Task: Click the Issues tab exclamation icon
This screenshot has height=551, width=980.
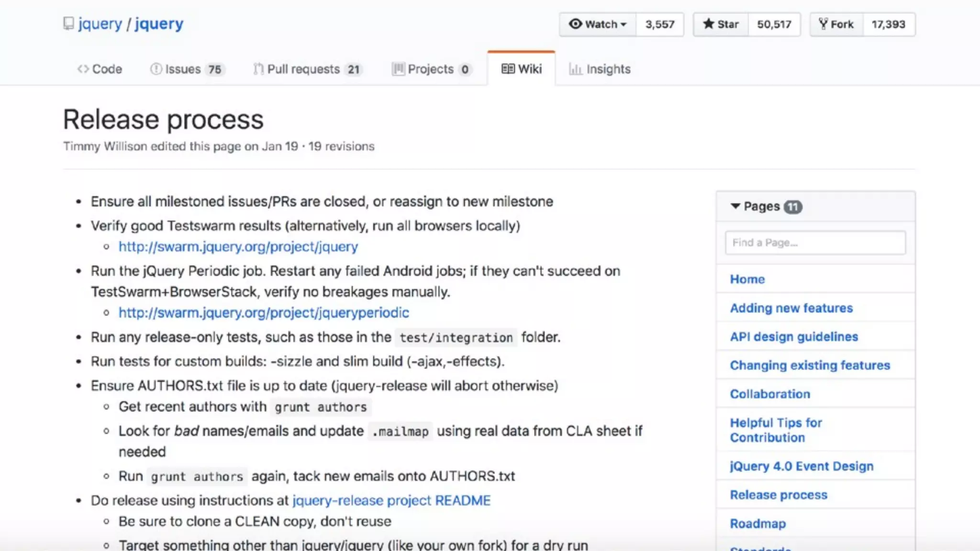Action: tap(156, 69)
